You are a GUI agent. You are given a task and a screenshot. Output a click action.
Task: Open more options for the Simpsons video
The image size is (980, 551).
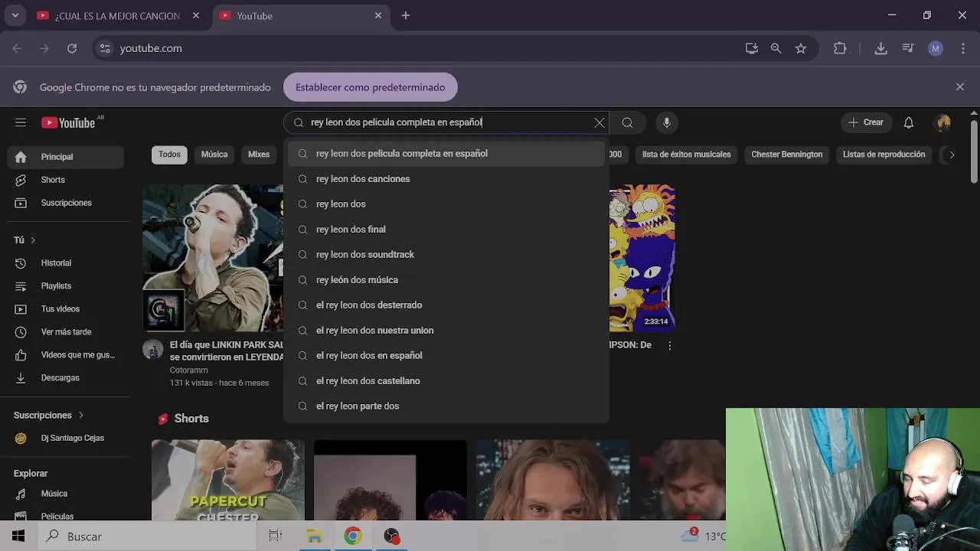(670, 346)
